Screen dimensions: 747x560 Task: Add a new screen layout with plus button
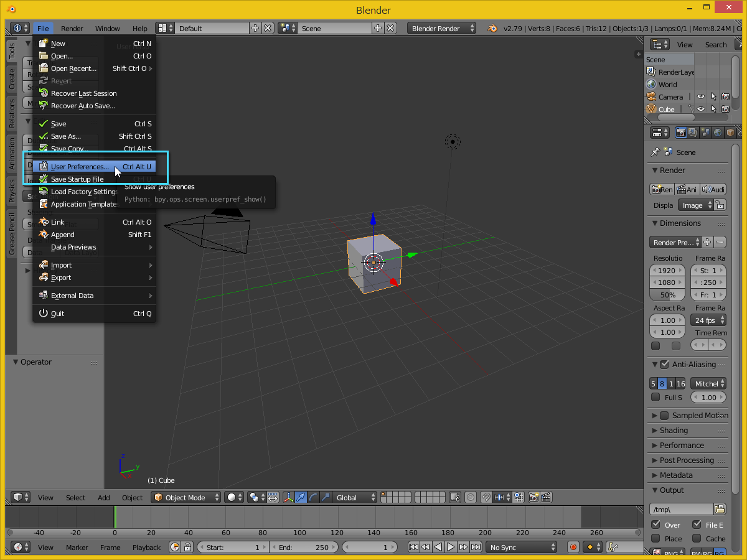(x=255, y=29)
